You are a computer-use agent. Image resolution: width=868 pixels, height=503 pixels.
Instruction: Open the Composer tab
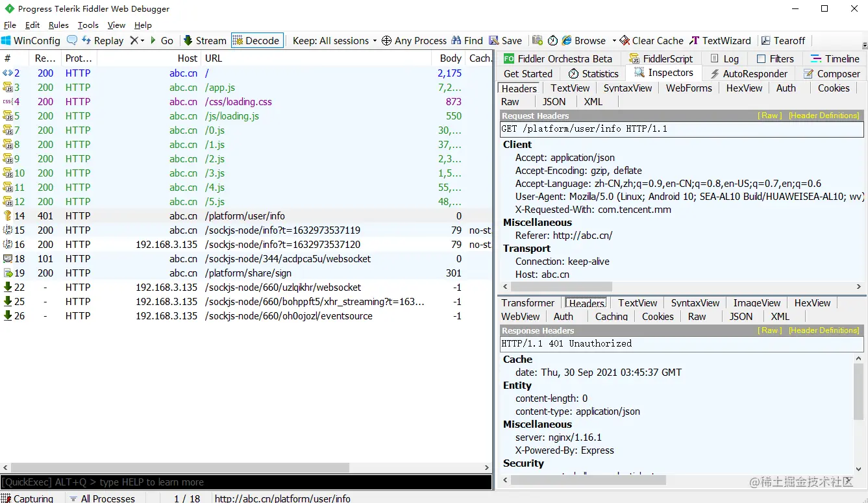click(x=832, y=74)
